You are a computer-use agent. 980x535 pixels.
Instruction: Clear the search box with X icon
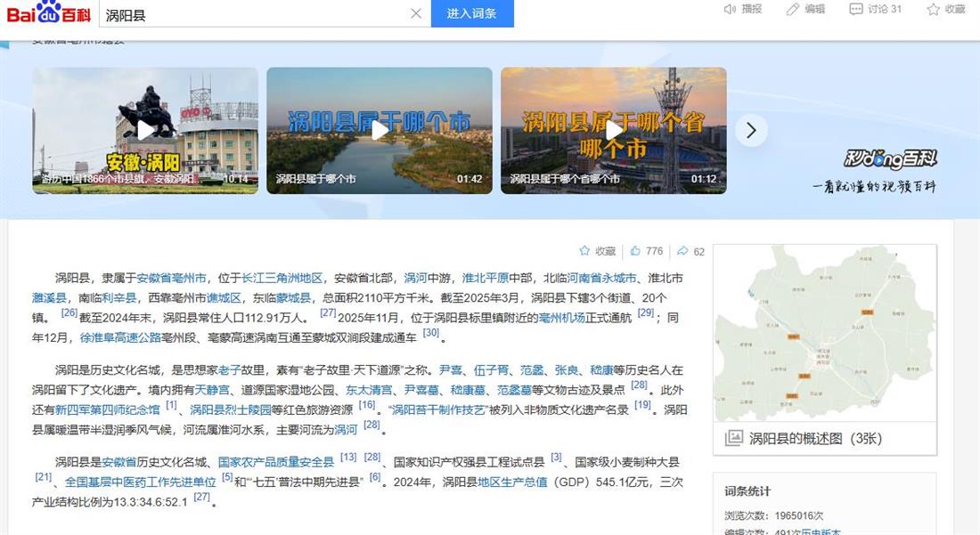point(415,13)
